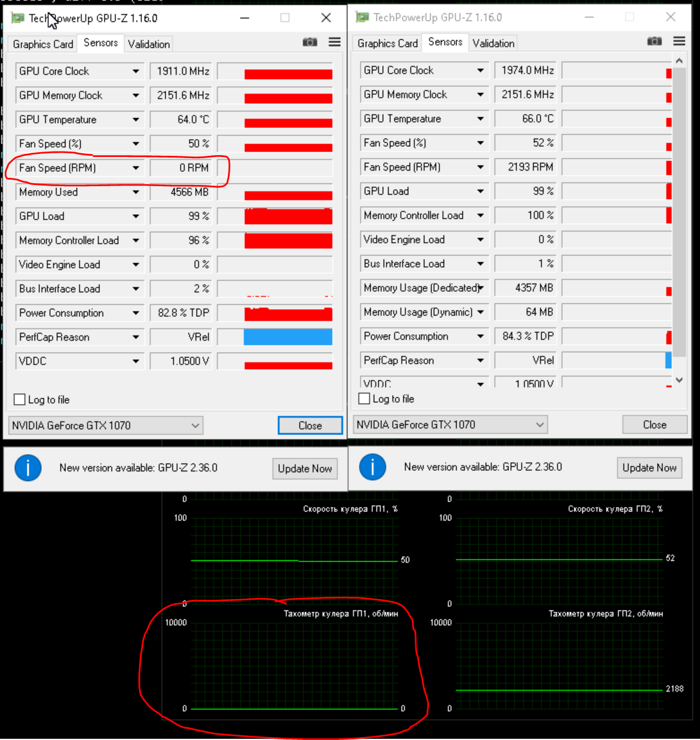
Task: Click Close in the left GPU-Z window
Action: [x=310, y=425]
